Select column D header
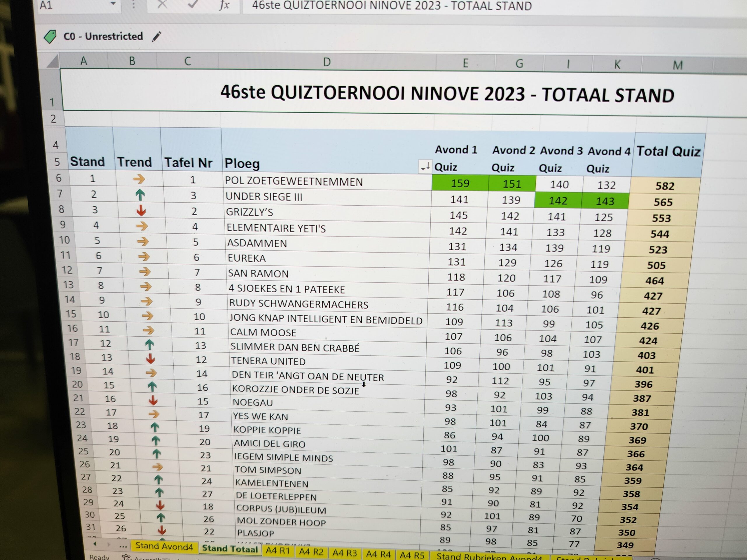This screenshot has height=560, width=747. point(327,62)
